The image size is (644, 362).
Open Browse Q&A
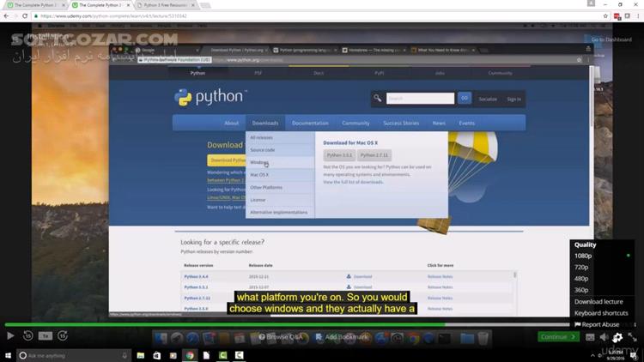coord(281,337)
